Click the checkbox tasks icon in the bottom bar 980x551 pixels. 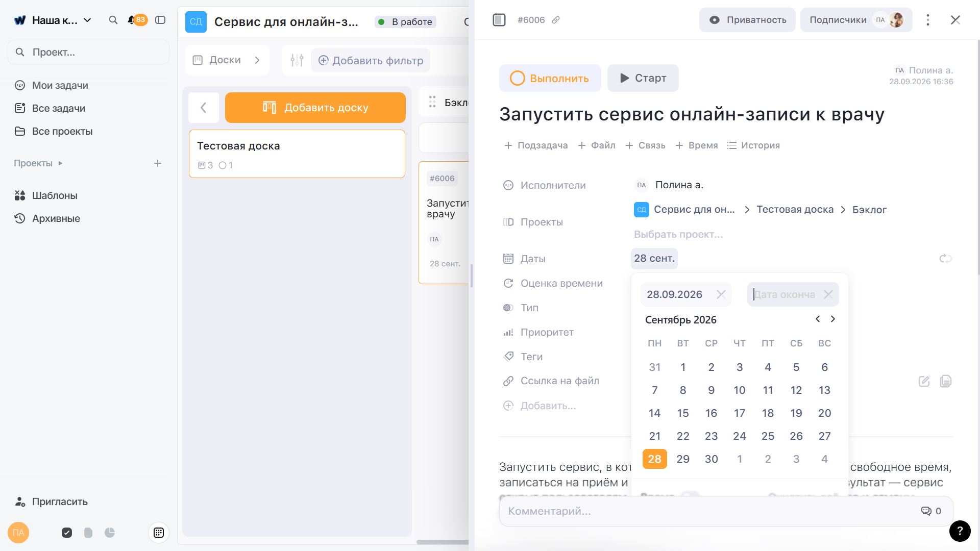pos(67,533)
